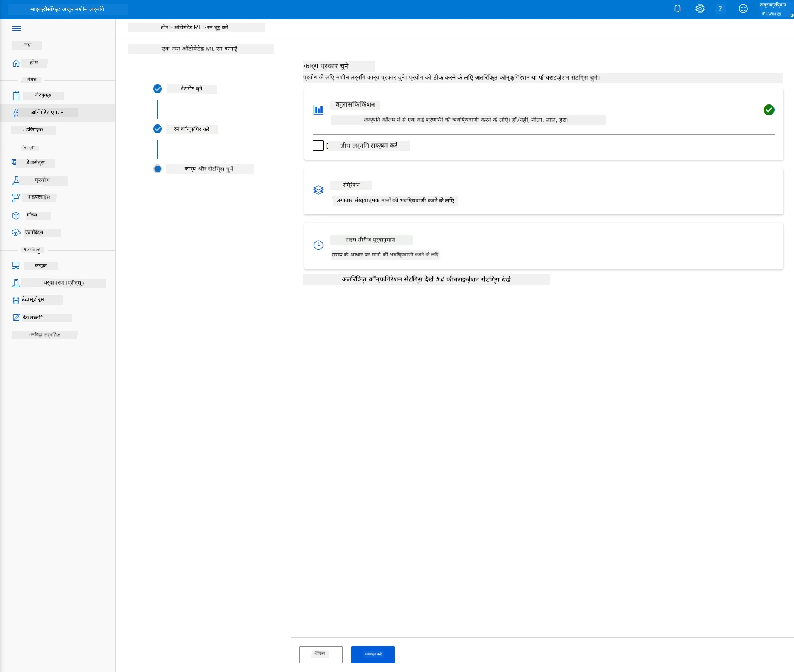Click the 'होम' breadcrumb link
Viewport: 794px width, 672px height.
coord(165,27)
